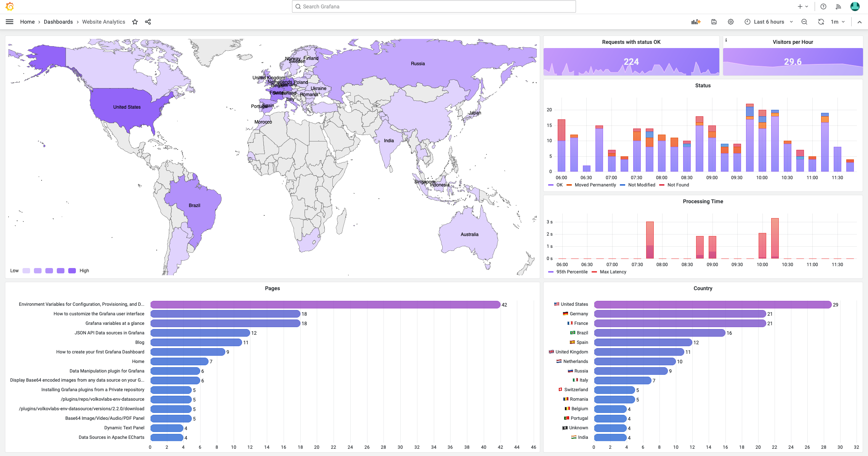Viewport: 868px width, 456px height.
Task: Go to Dashboards breadcrumb
Action: 58,22
